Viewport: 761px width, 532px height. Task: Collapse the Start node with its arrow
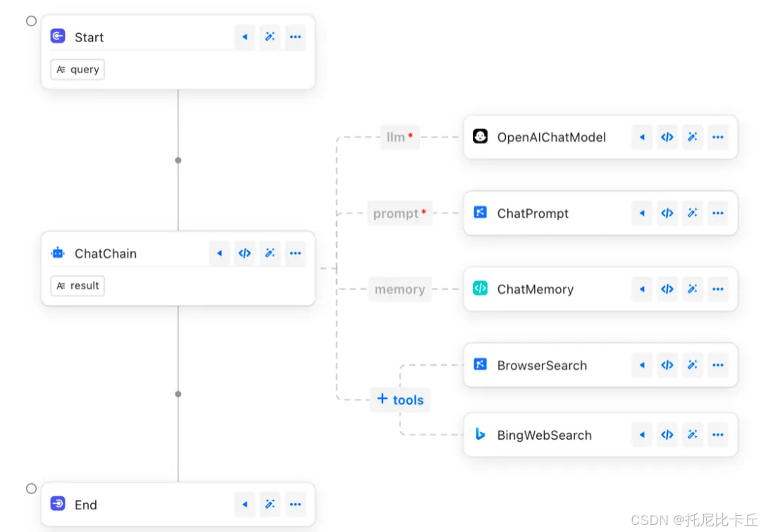click(x=245, y=37)
